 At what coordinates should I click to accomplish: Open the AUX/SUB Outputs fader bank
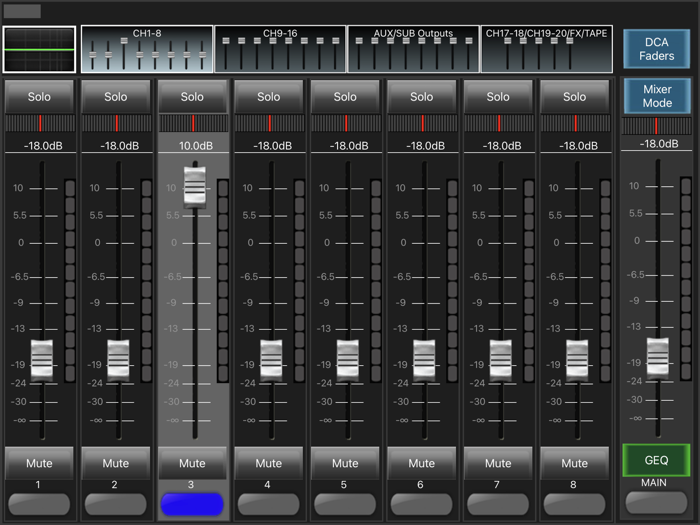pos(413,49)
